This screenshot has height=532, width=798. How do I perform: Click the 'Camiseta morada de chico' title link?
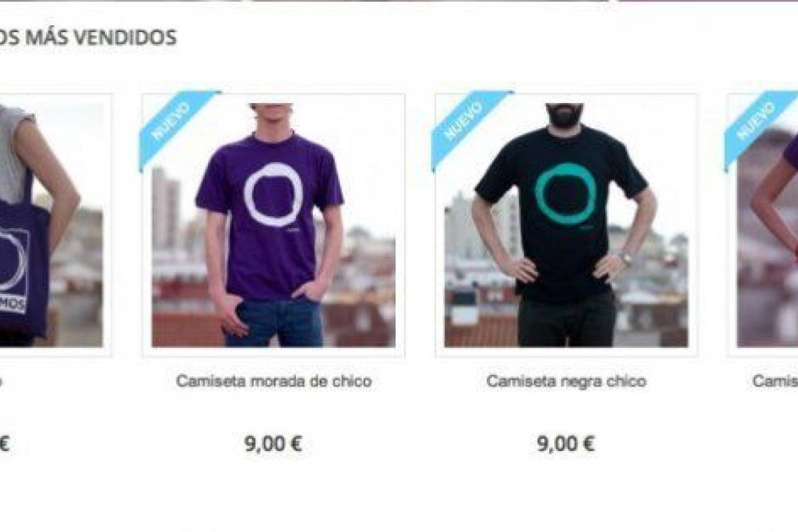pos(273,382)
